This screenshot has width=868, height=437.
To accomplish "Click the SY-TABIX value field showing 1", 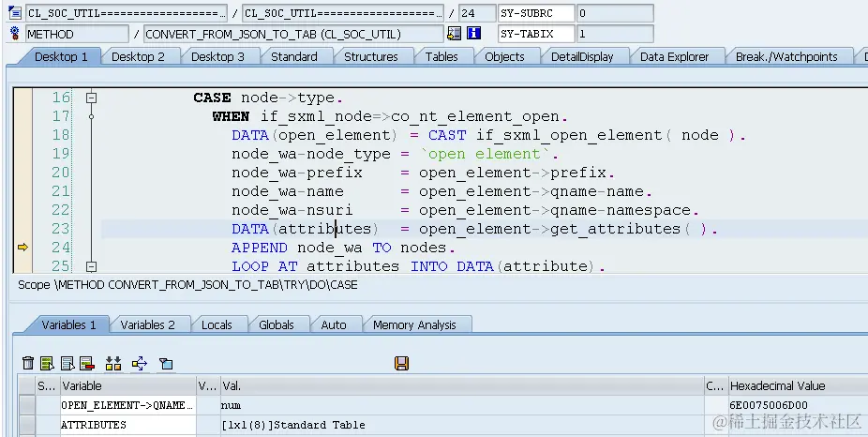I will coord(615,34).
